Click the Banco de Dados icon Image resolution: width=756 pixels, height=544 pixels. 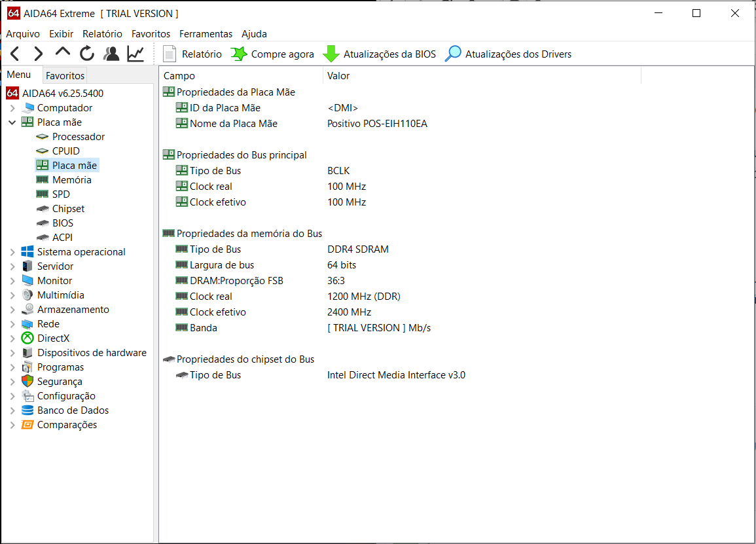[x=27, y=410]
